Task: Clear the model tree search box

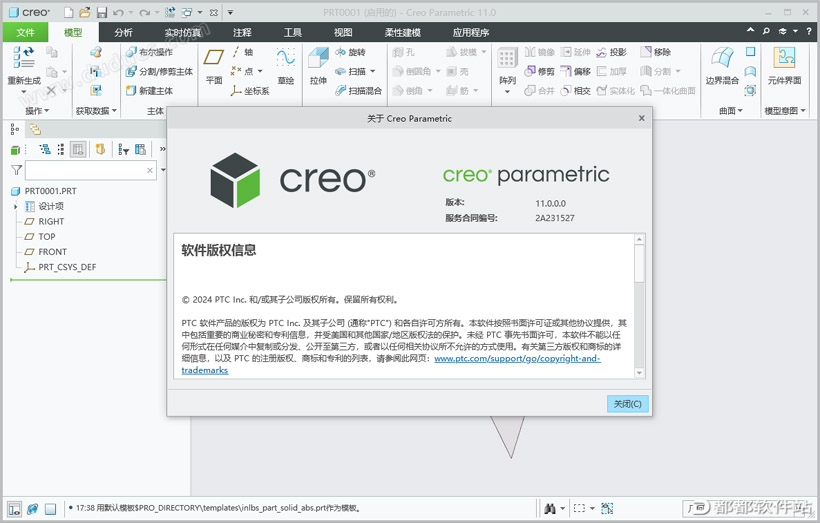Action: point(150,170)
